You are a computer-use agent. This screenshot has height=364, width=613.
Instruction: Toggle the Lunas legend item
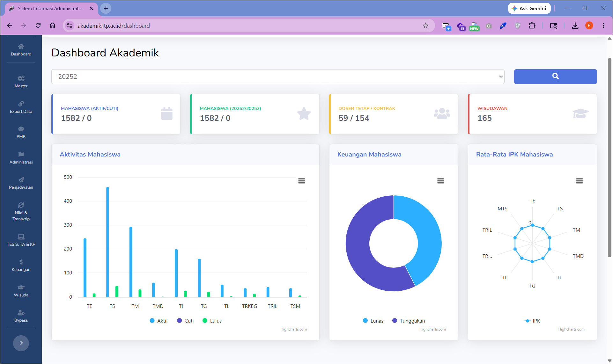tap(373, 321)
